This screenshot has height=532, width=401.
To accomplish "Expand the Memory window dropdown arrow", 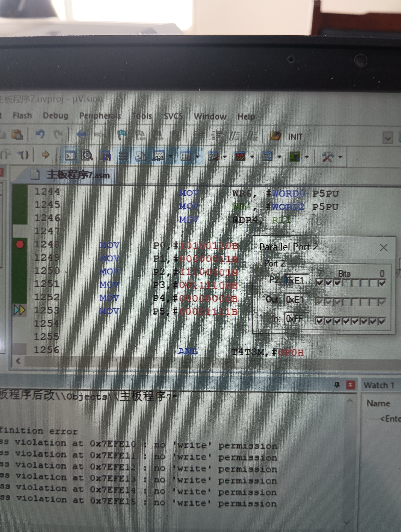I will (x=198, y=157).
